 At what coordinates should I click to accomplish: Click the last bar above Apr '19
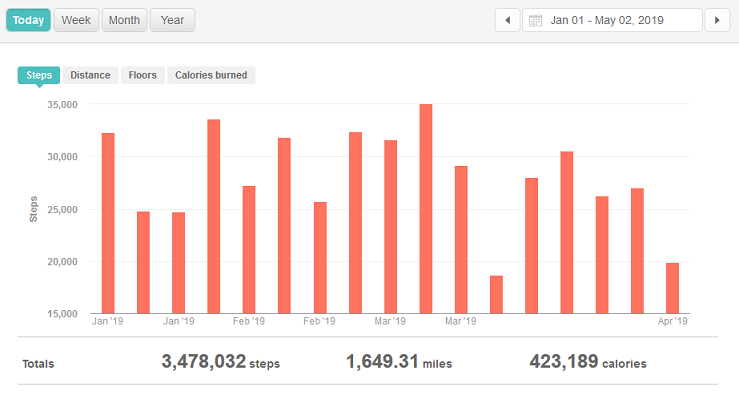(x=673, y=288)
